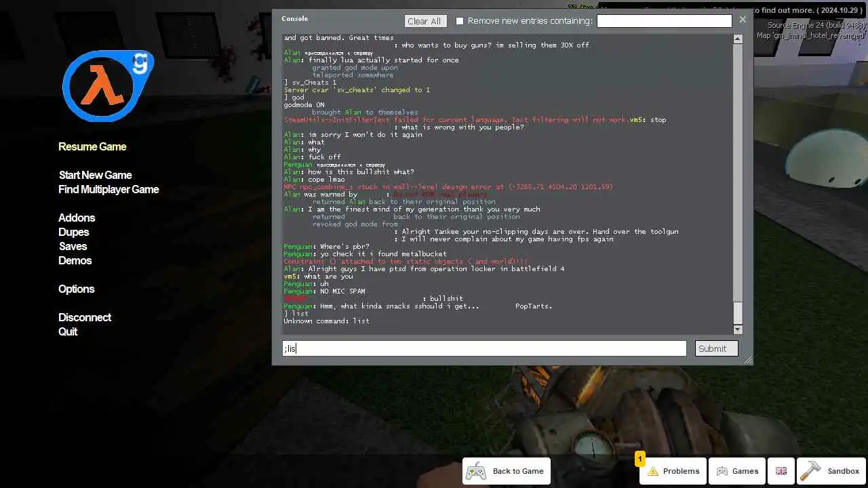Click the Submit button
Image resolution: width=868 pixels, height=488 pixels.
[716, 348]
